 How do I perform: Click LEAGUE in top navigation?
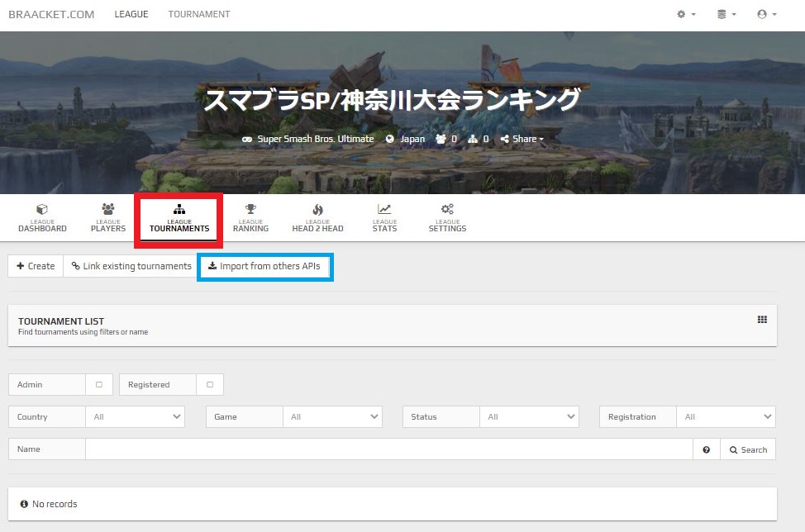[x=131, y=14]
